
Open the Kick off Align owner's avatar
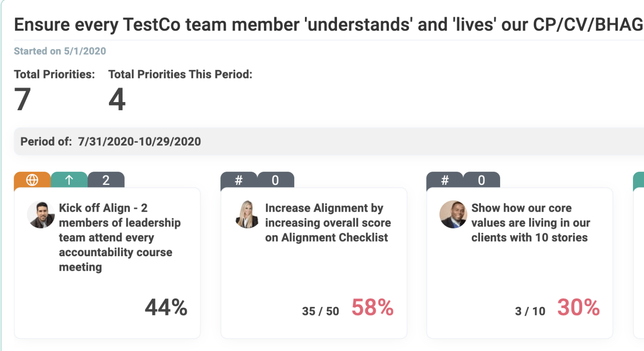click(x=41, y=214)
